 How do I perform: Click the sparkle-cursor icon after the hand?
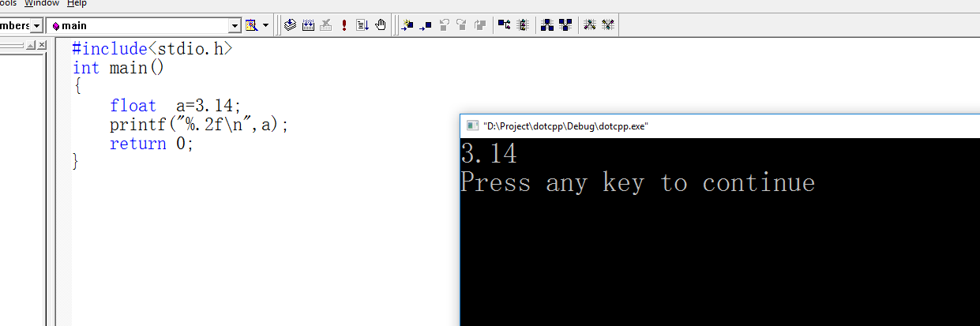(x=407, y=25)
